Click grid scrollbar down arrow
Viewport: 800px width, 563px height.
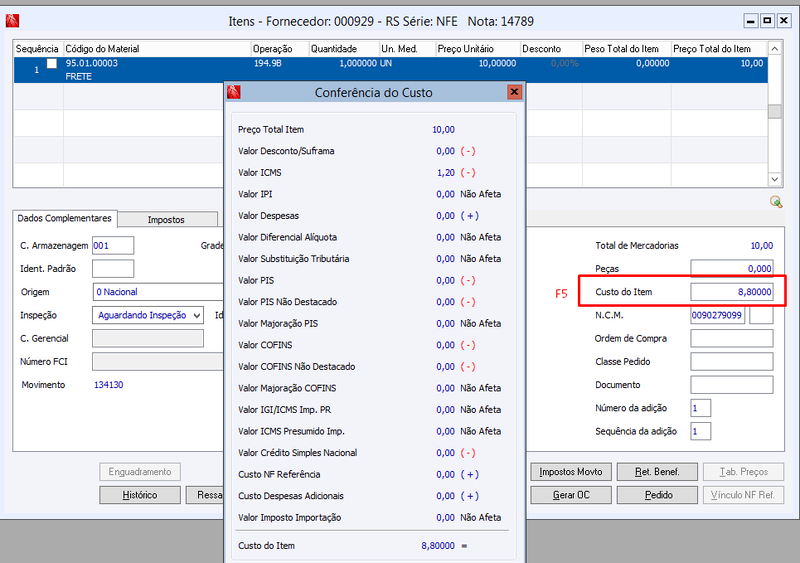point(774,179)
